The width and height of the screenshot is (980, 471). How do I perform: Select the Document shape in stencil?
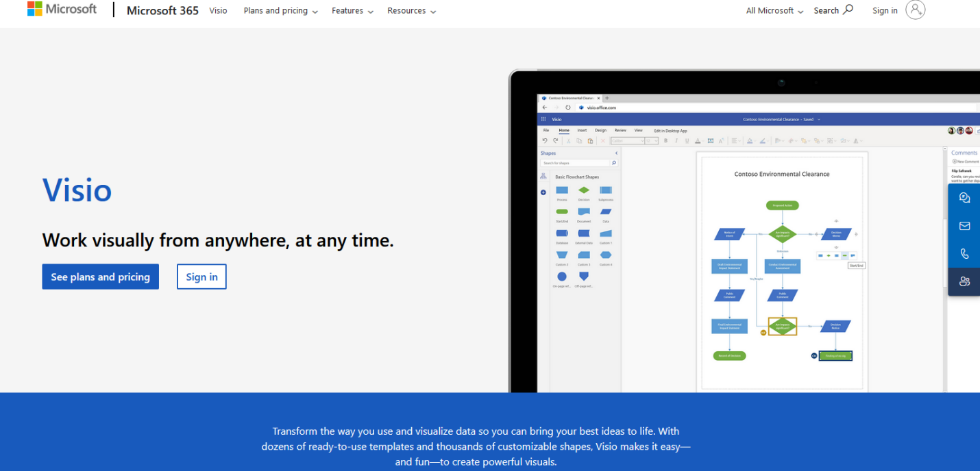584,212
